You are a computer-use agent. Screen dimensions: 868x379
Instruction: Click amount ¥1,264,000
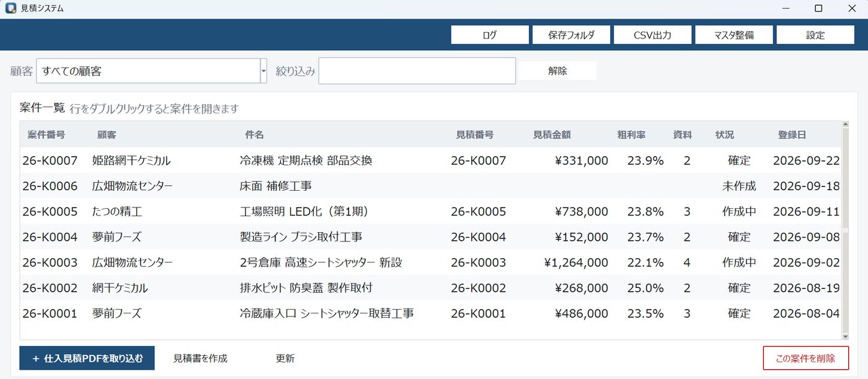pyautogui.click(x=576, y=262)
